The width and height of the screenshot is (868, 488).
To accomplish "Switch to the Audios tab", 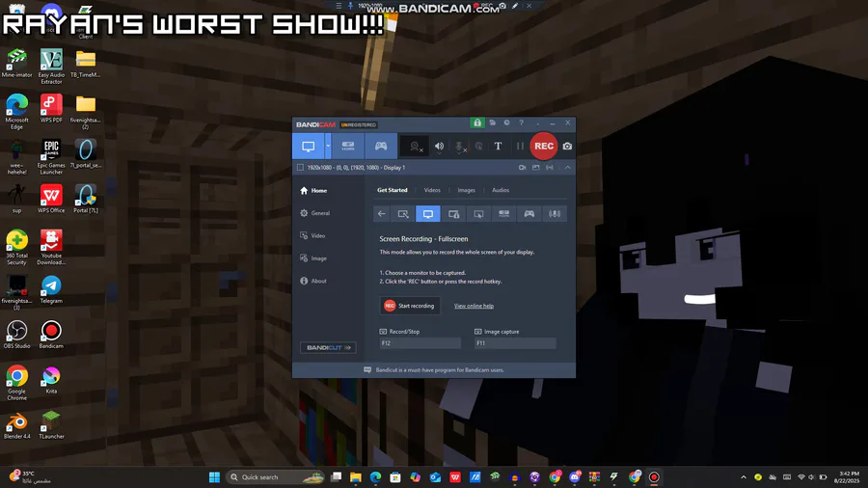I will point(501,190).
